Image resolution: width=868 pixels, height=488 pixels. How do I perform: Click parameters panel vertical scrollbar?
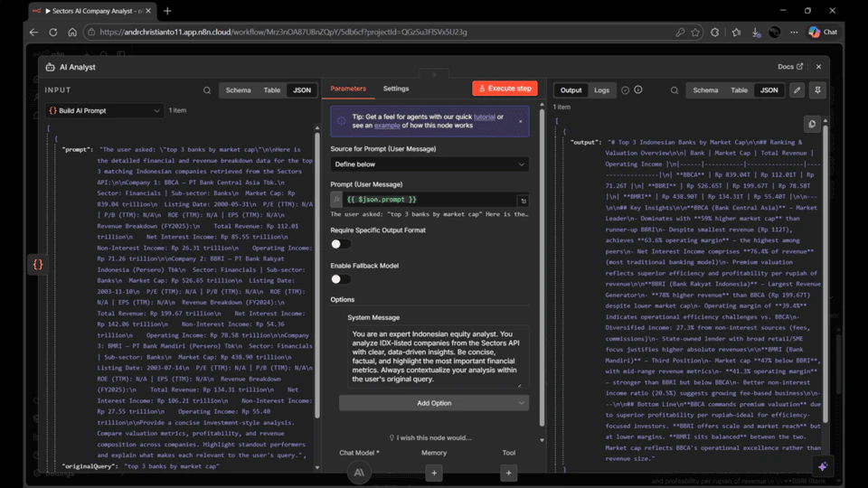tap(542, 267)
